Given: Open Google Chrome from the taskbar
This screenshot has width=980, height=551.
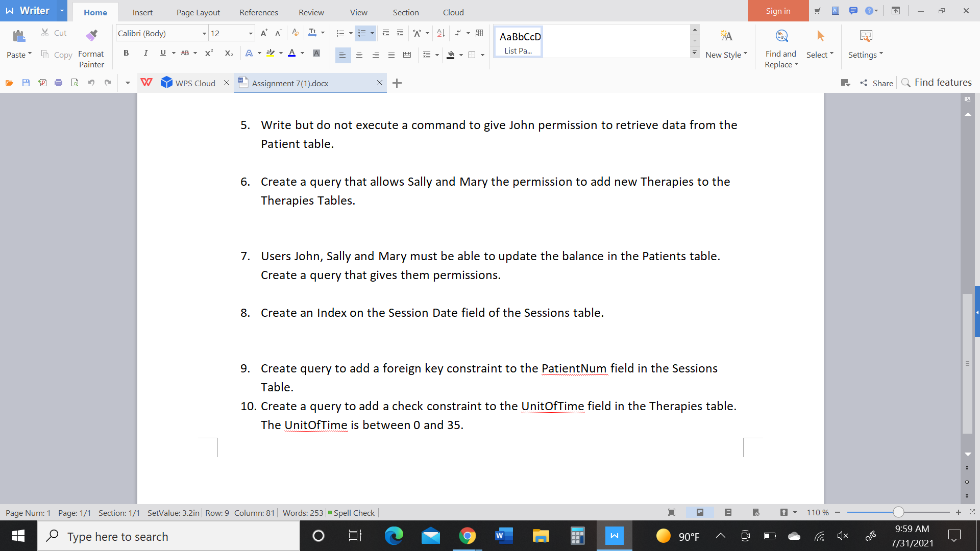Looking at the screenshot, I should [467, 536].
